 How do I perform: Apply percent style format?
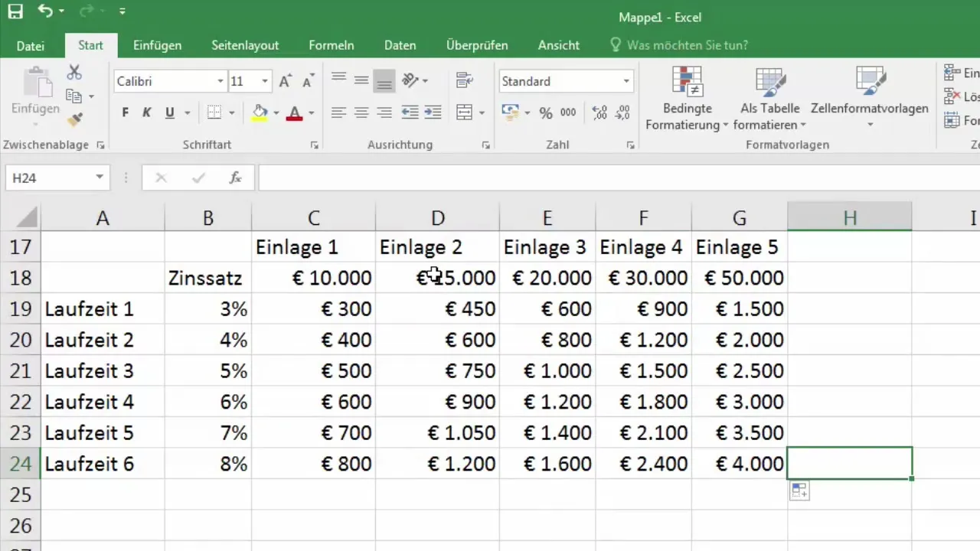pyautogui.click(x=546, y=113)
